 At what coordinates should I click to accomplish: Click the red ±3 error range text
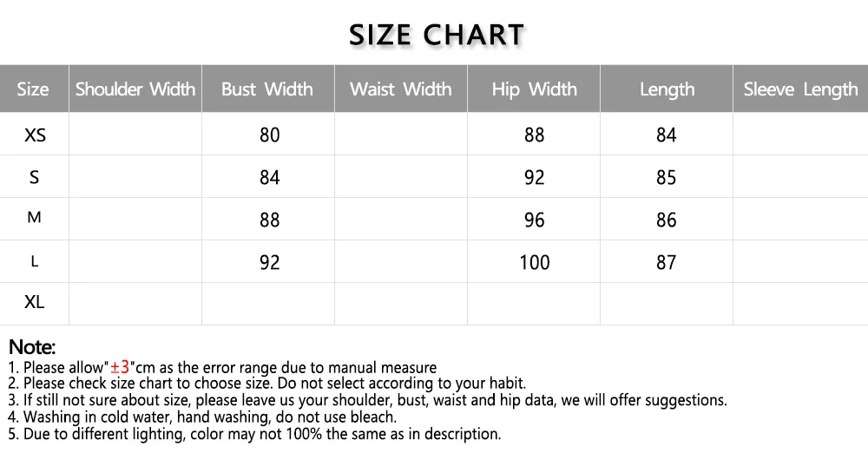click(x=120, y=366)
